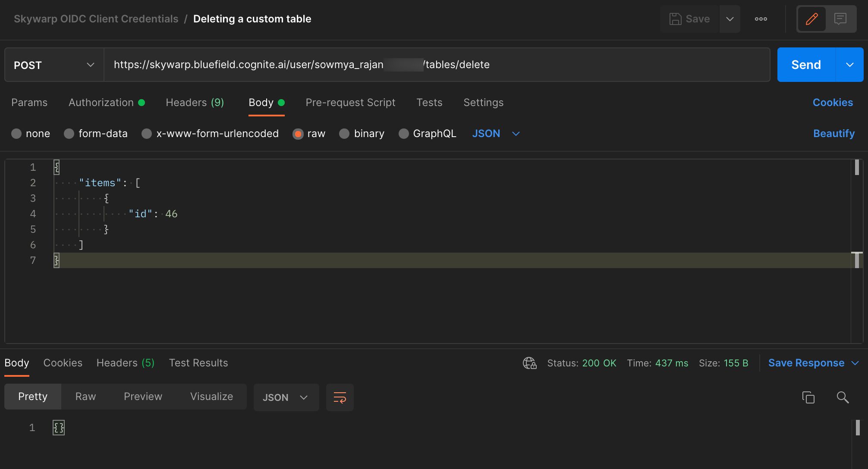Copy the response body to clipboard

pos(808,397)
